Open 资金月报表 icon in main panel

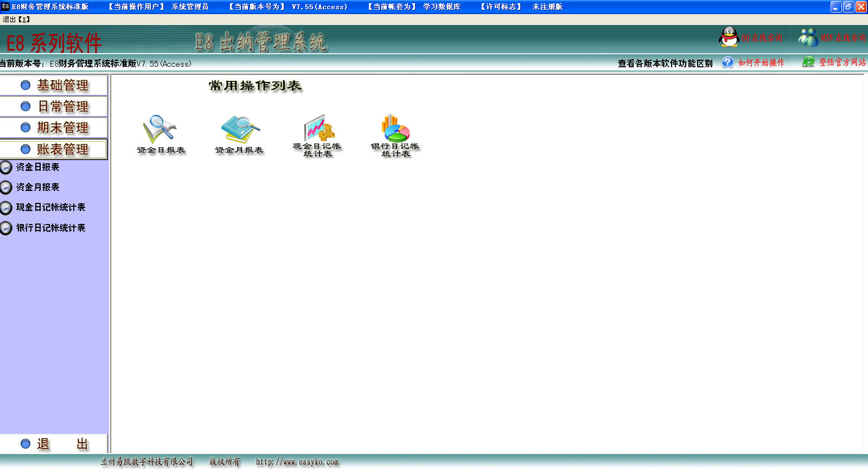(240, 129)
